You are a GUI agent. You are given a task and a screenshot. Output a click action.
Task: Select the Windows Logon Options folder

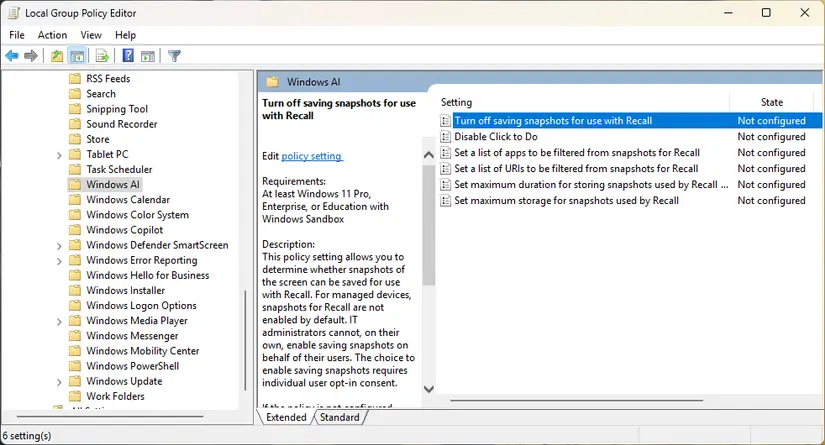pos(141,306)
